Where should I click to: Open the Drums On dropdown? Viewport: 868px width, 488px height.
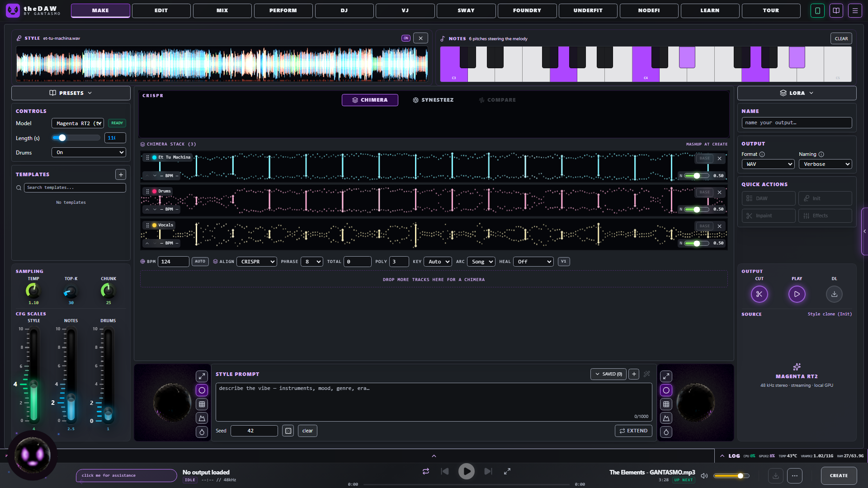point(89,153)
